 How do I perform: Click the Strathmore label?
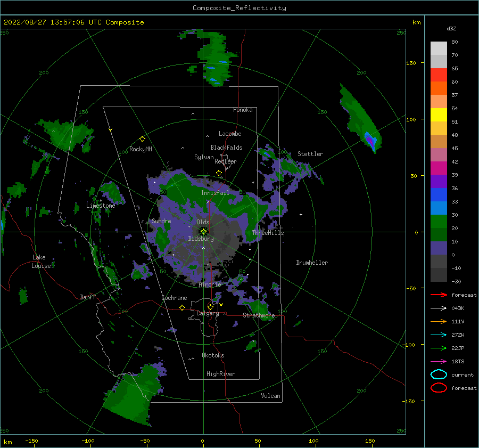259,315
